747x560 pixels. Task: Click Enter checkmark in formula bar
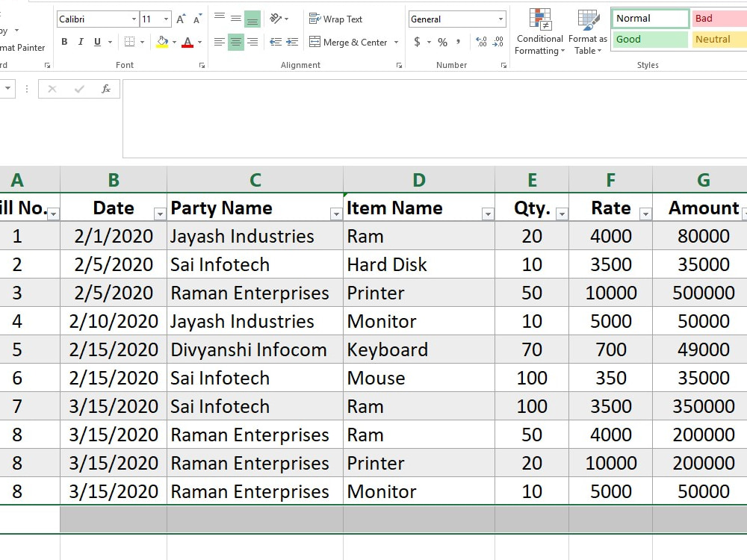coord(79,89)
